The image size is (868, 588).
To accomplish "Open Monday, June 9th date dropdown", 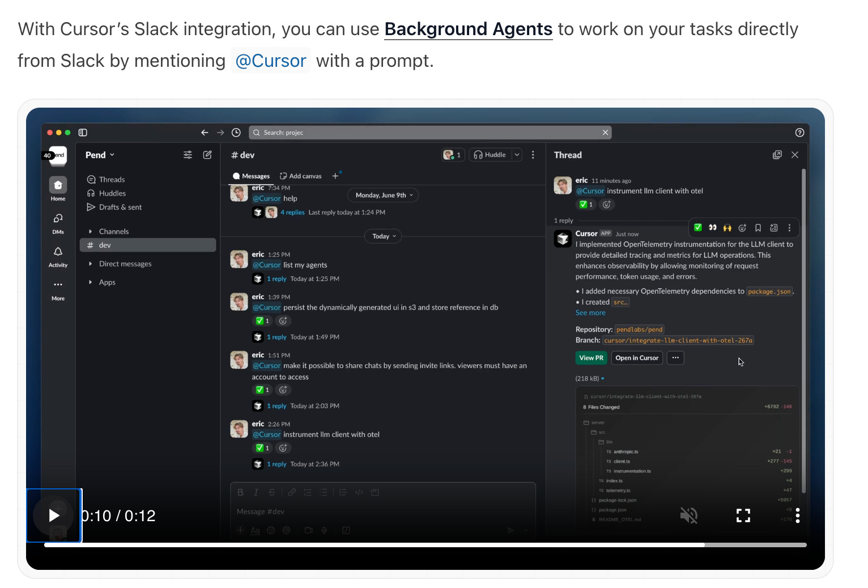I will click(383, 195).
